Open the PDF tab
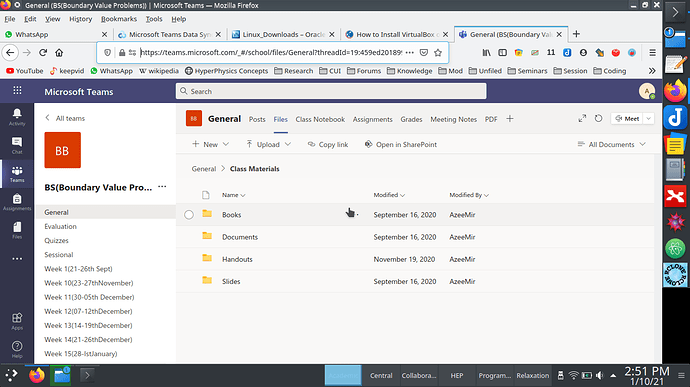 (491, 119)
